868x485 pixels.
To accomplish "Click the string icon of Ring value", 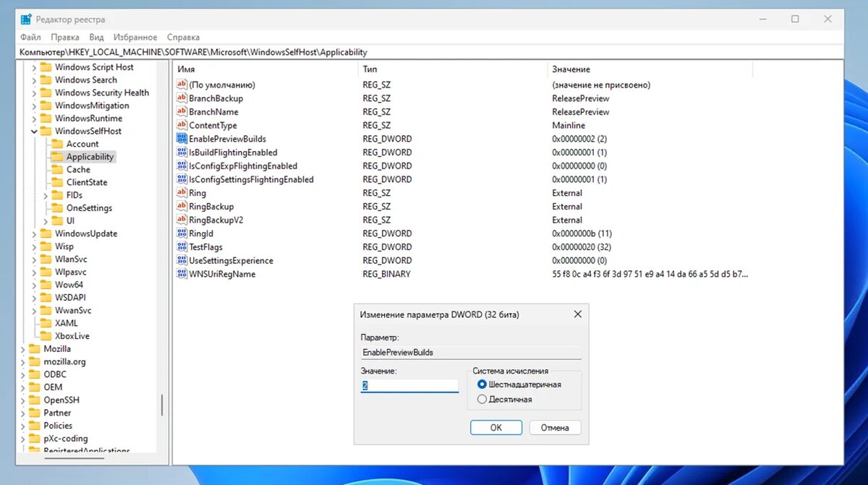I will pyautogui.click(x=182, y=193).
